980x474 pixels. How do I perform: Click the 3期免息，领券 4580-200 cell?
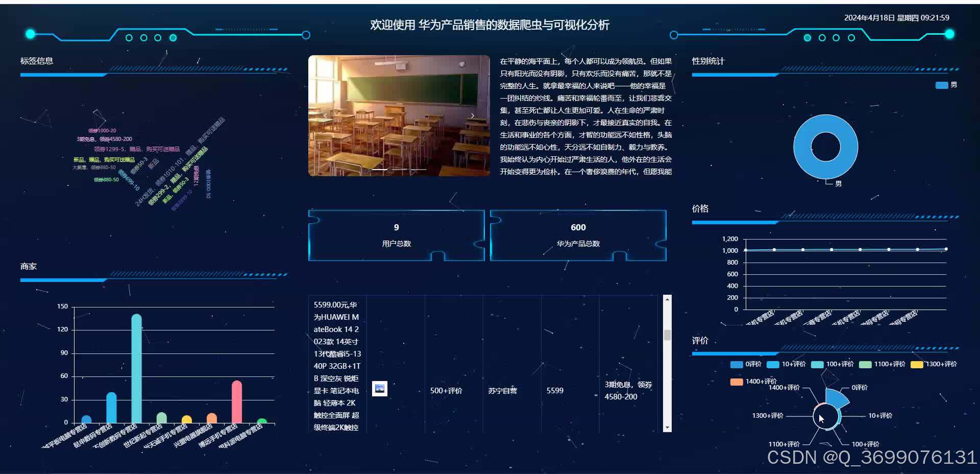(628, 391)
